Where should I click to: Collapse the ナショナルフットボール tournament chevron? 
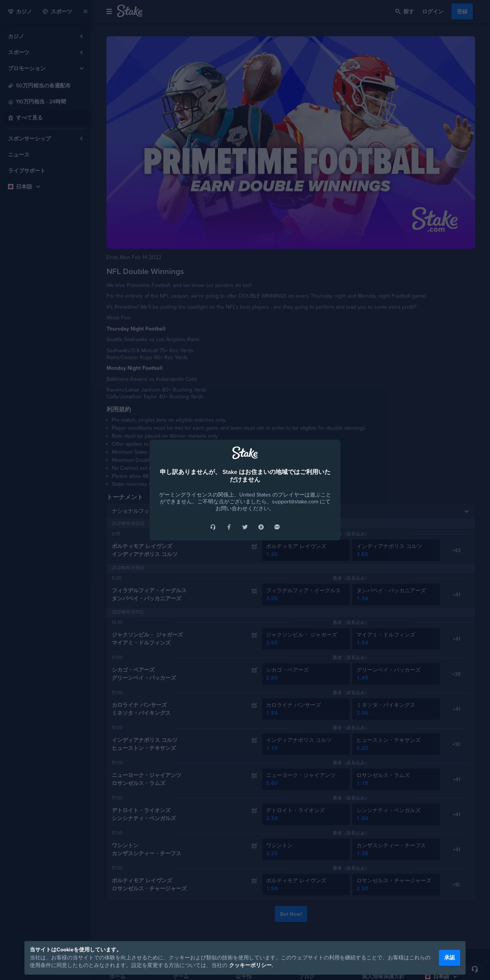pos(466,511)
